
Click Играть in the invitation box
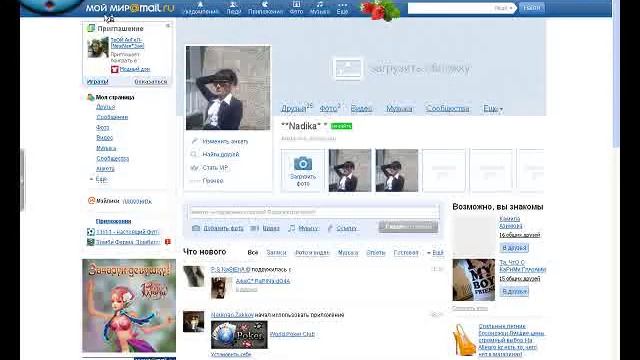click(98, 82)
